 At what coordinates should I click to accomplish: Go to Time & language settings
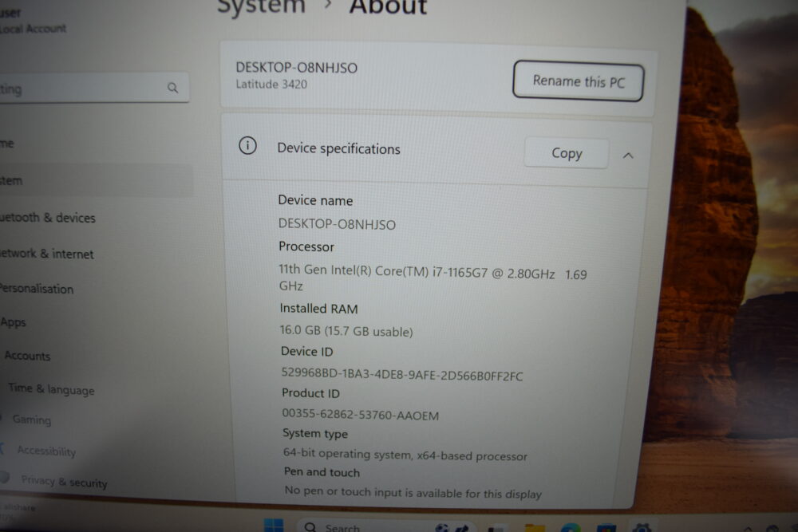coord(51,389)
